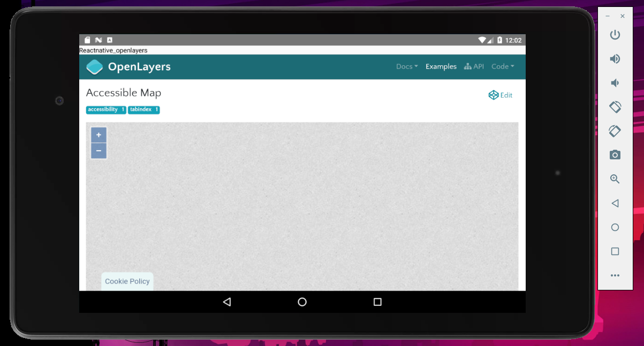The width and height of the screenshot is (644, 346).
Task: Click the OpenLayers logo icon
Action: point(95,67)
